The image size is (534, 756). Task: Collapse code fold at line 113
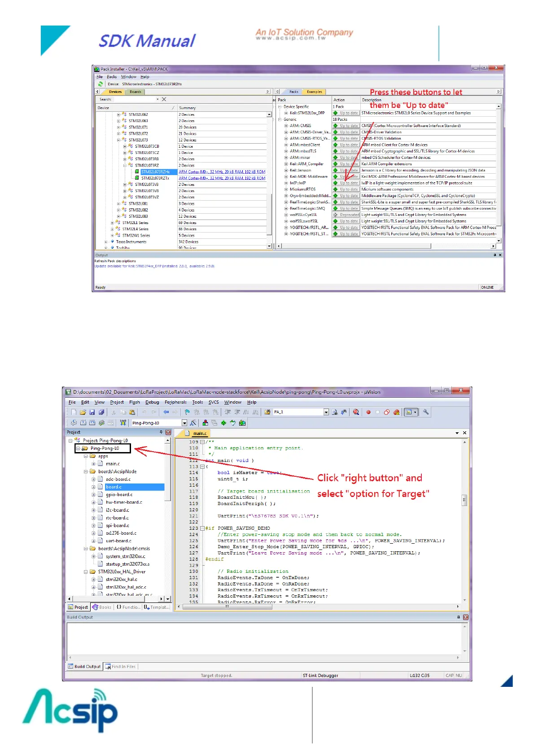click(x=202, y=466)
